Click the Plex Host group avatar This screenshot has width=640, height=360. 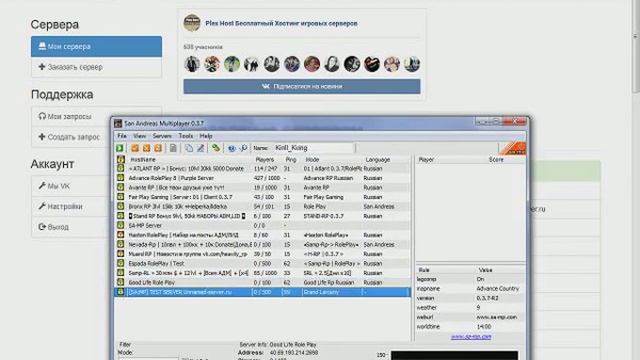(192, 23)
